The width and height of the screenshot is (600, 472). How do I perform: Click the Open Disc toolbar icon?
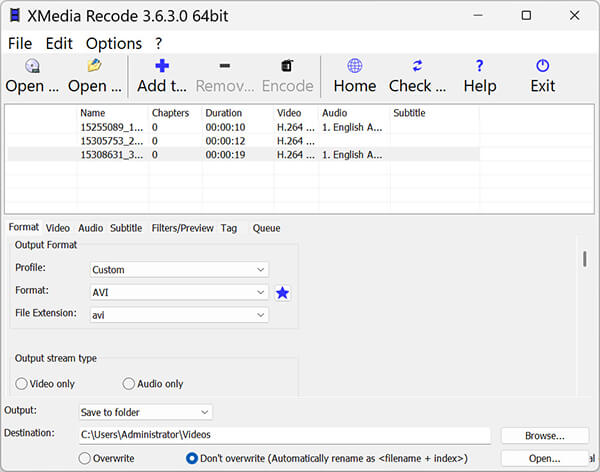pyautogui.click(x=33, y=66)
